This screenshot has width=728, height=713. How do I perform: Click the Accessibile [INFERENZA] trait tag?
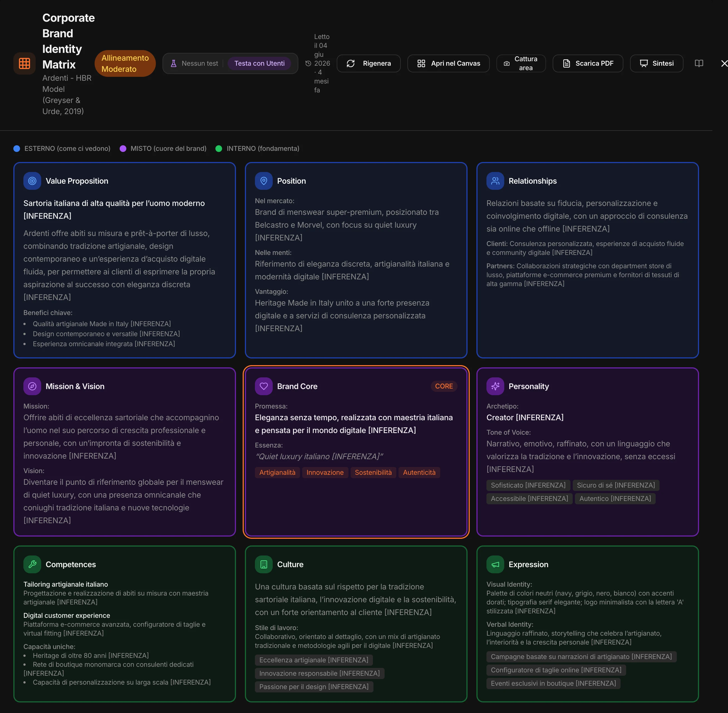529,498
